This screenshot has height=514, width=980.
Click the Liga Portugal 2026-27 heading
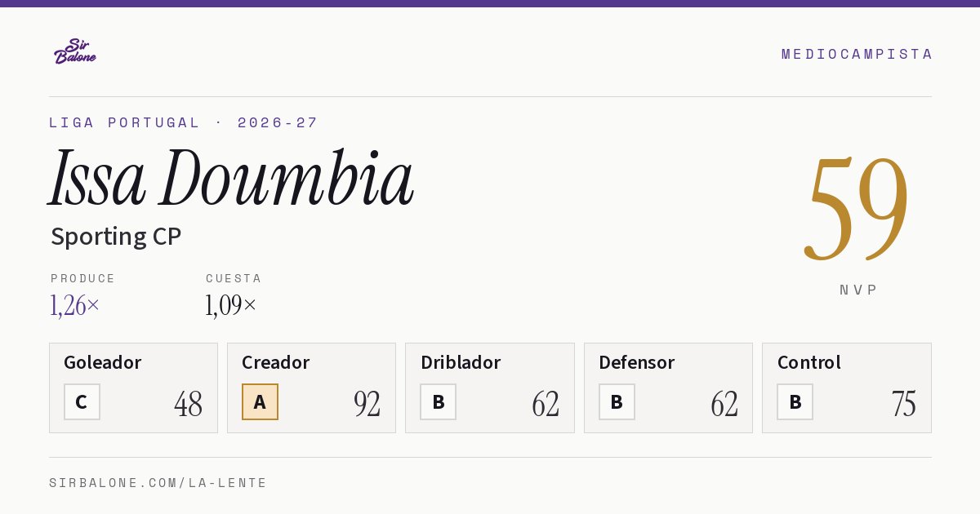[184, 122]
